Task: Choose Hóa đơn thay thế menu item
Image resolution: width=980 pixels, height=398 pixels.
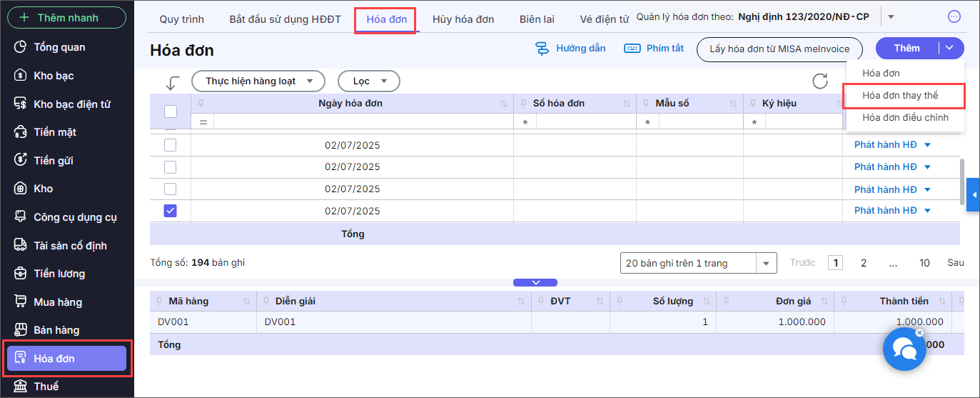Action: coord(900,95)
